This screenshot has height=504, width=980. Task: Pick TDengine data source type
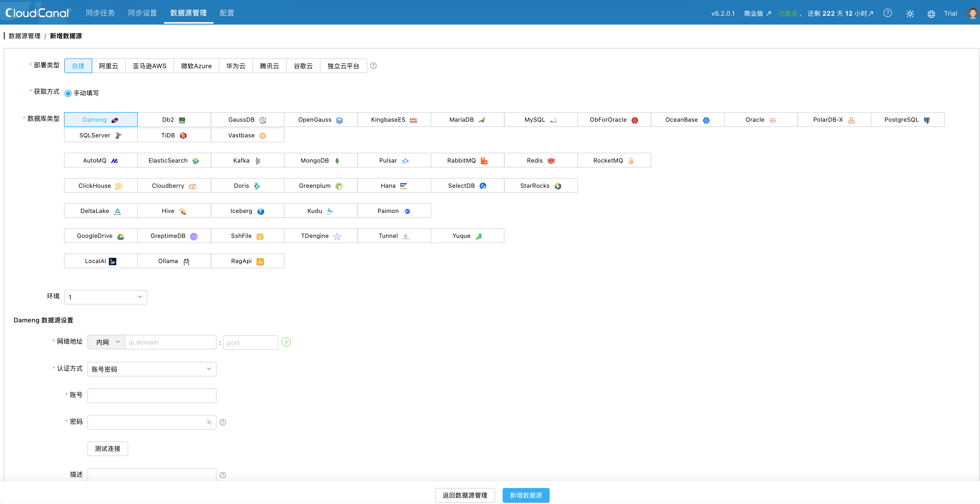pyautogui.click(x=320, y=236)
